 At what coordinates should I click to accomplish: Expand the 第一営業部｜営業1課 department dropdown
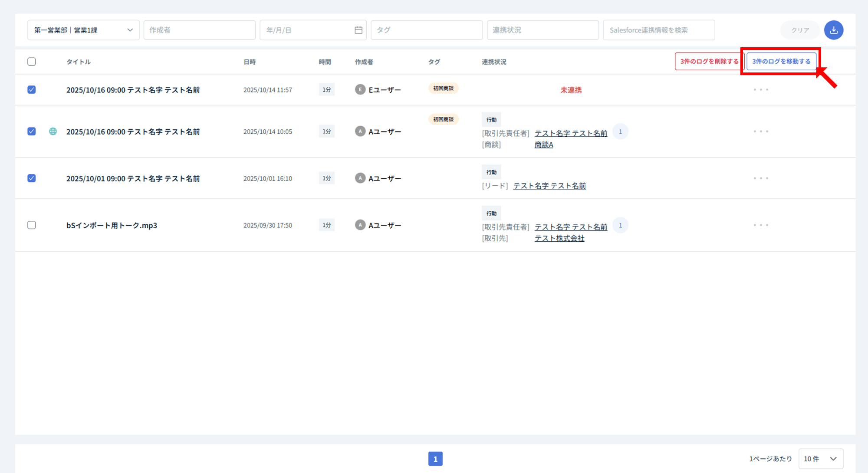click(x=83, y=30)
